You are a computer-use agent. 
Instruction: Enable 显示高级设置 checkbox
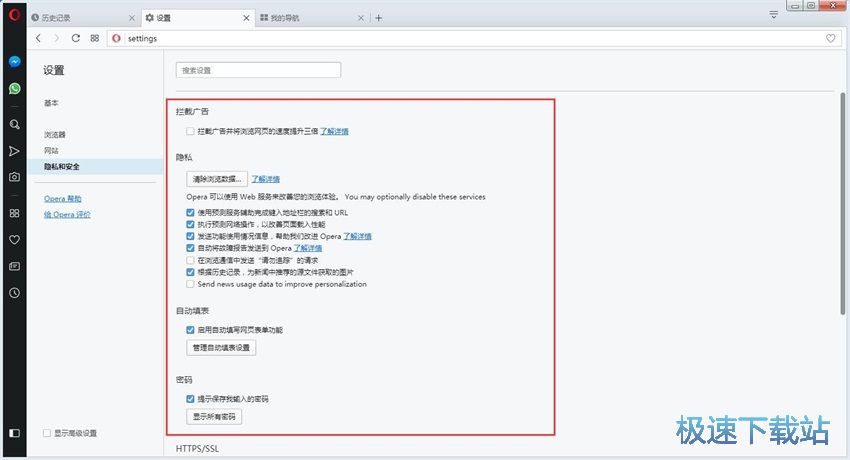point(47,433)
